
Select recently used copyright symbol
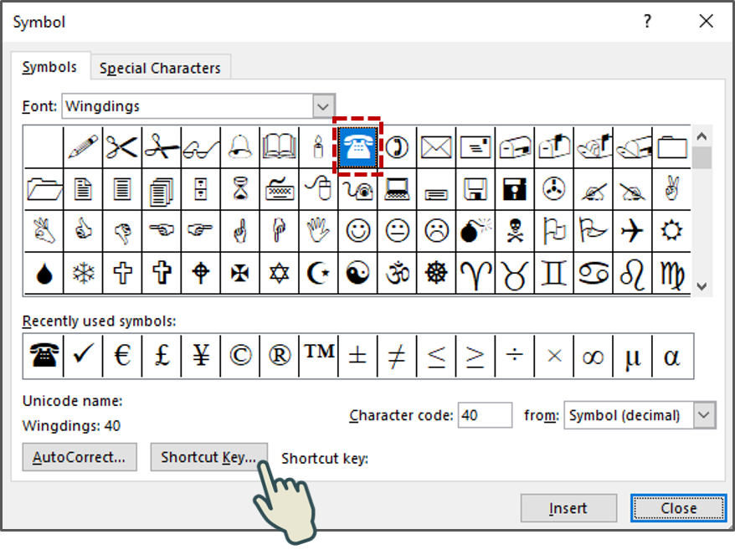[x=240, y=356]
